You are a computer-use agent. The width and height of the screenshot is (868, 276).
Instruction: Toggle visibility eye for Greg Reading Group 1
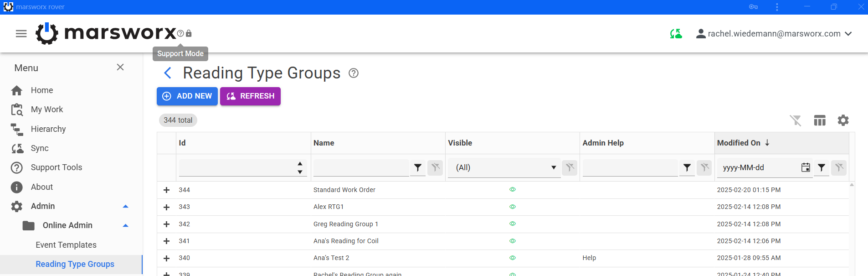tap(513, 224)
